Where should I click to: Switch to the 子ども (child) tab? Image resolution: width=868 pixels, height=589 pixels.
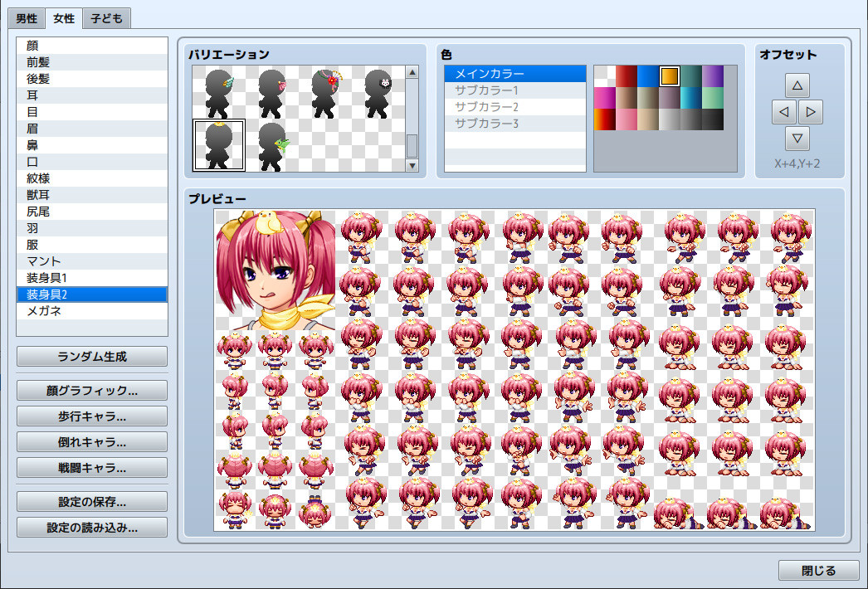pos(105,17)
